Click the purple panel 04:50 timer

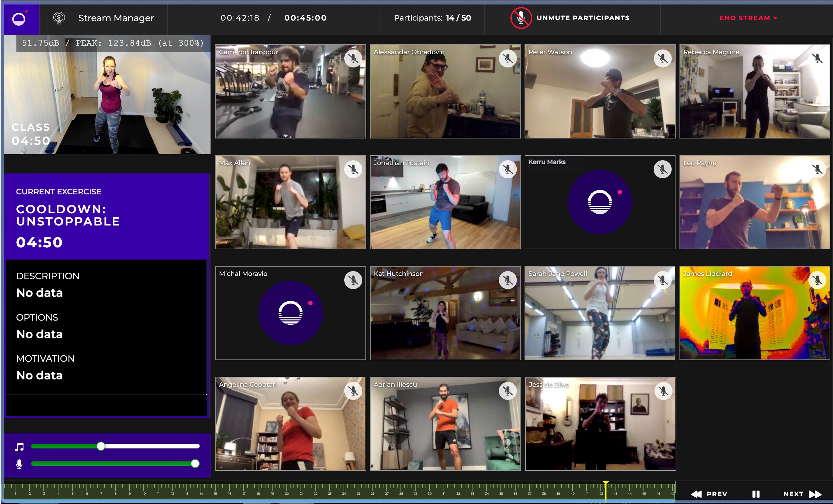39,242
